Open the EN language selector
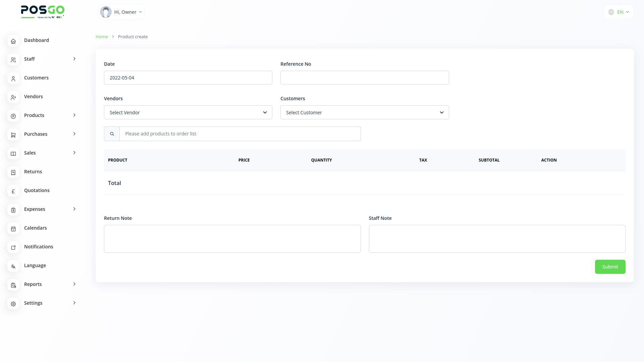The width and height of the screenshot is (644, 362). pos(619,12)
